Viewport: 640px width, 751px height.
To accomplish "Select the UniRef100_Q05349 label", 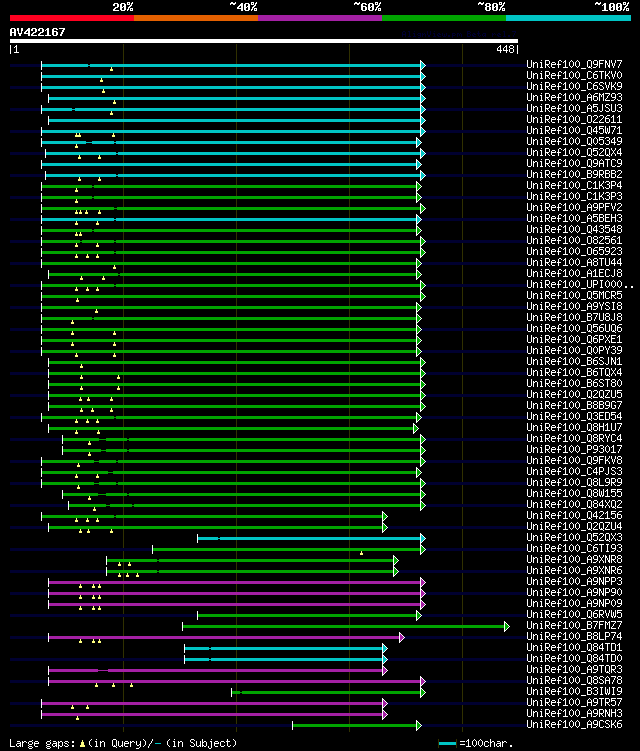I will (574, 141).
